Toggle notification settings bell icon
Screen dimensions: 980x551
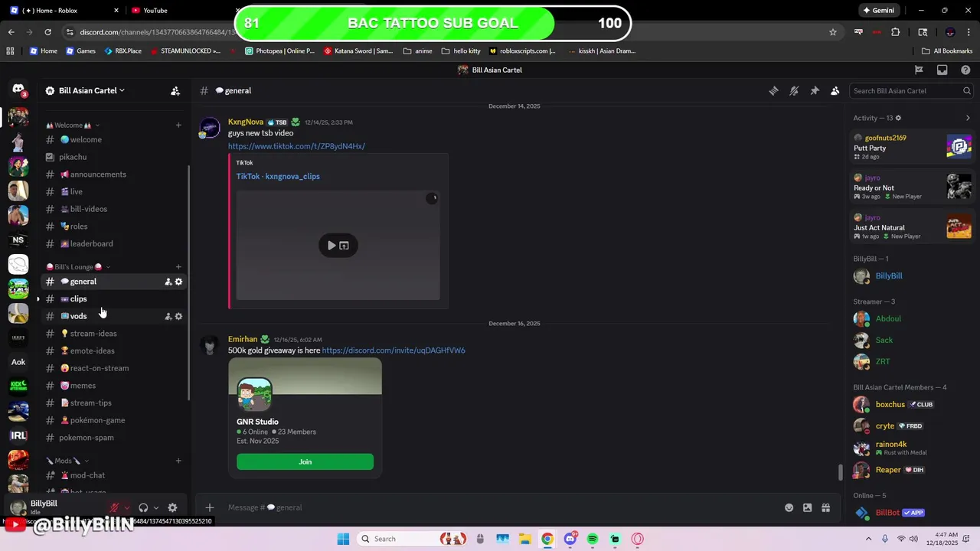tap(794, 90)
